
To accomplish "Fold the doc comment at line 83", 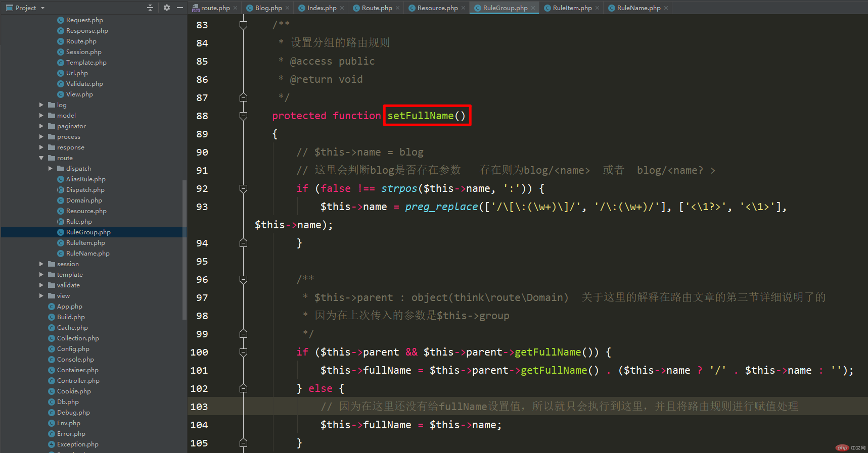I will [x=243, y=25].
